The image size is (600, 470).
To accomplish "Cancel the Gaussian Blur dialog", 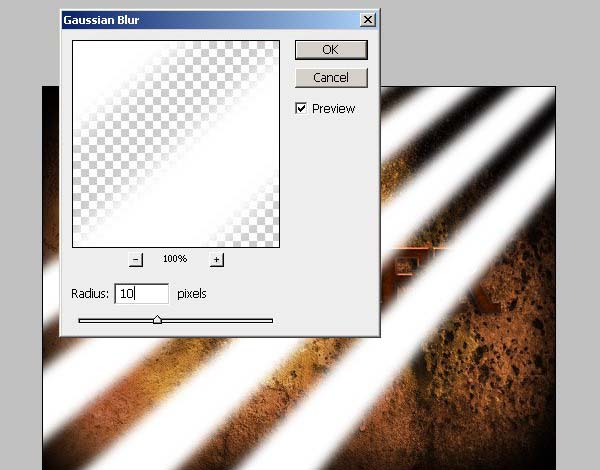I will [x=331, y=78].
